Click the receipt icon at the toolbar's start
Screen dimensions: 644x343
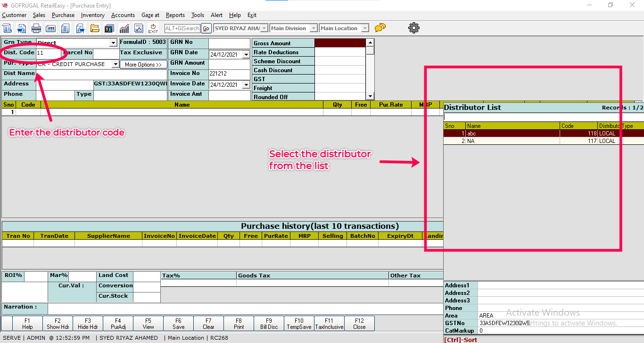click(7, 28)
